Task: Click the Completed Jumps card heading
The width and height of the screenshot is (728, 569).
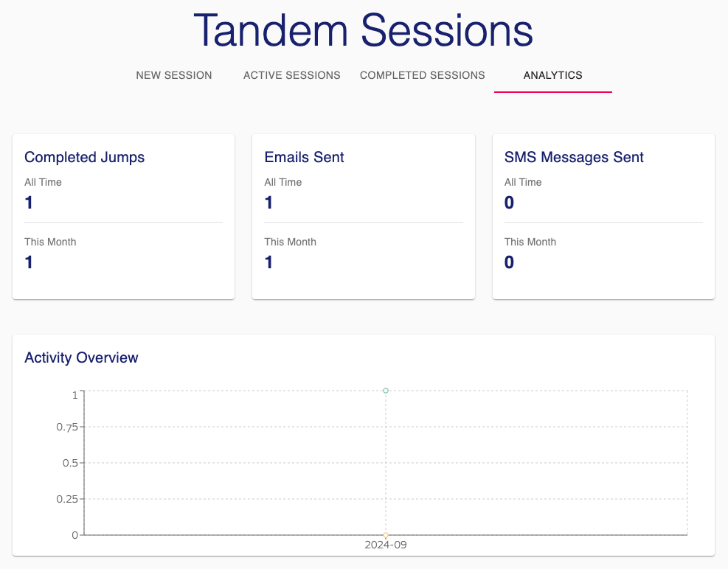Action: [x=84, y=157]
